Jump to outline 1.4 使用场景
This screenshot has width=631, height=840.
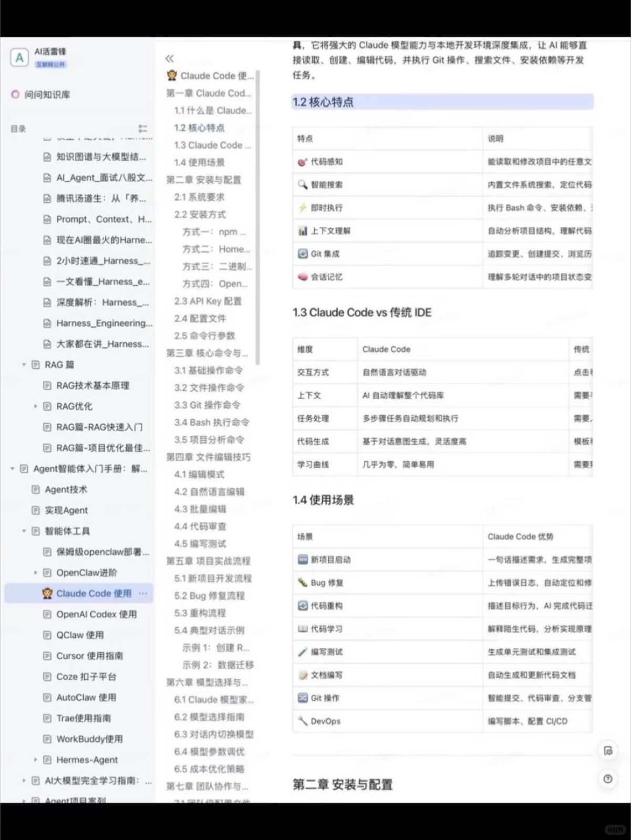pos(199,162)
